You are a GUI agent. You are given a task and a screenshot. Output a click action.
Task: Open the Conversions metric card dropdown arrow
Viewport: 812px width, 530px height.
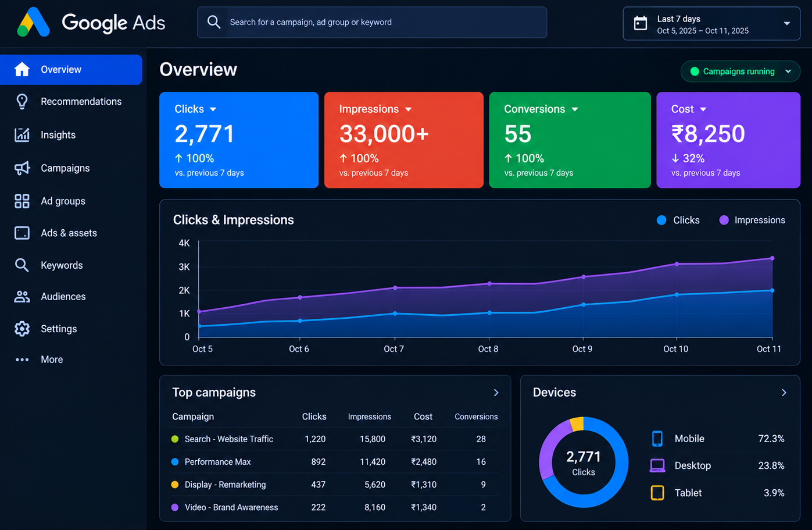[x=575, y=109]
